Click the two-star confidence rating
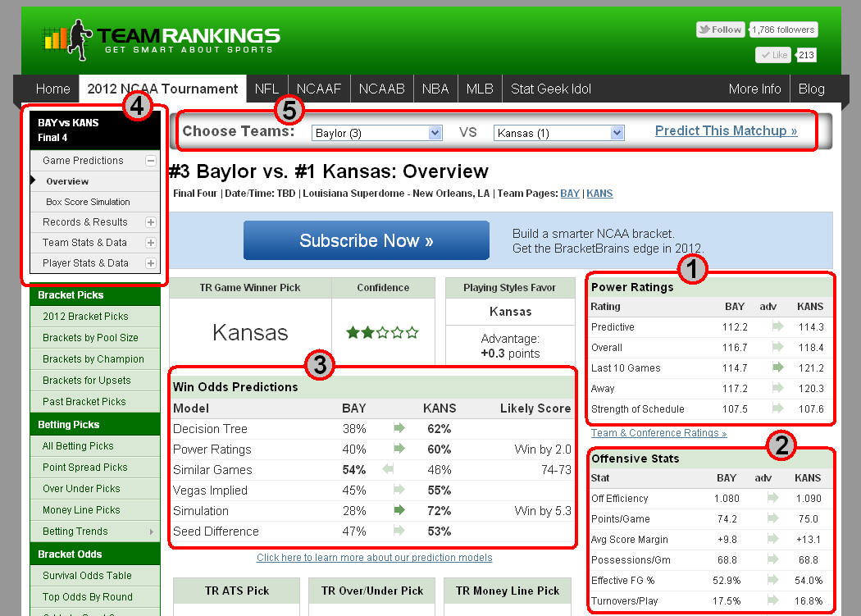Screen dimensions: 861x616 (x=382, y=331)
